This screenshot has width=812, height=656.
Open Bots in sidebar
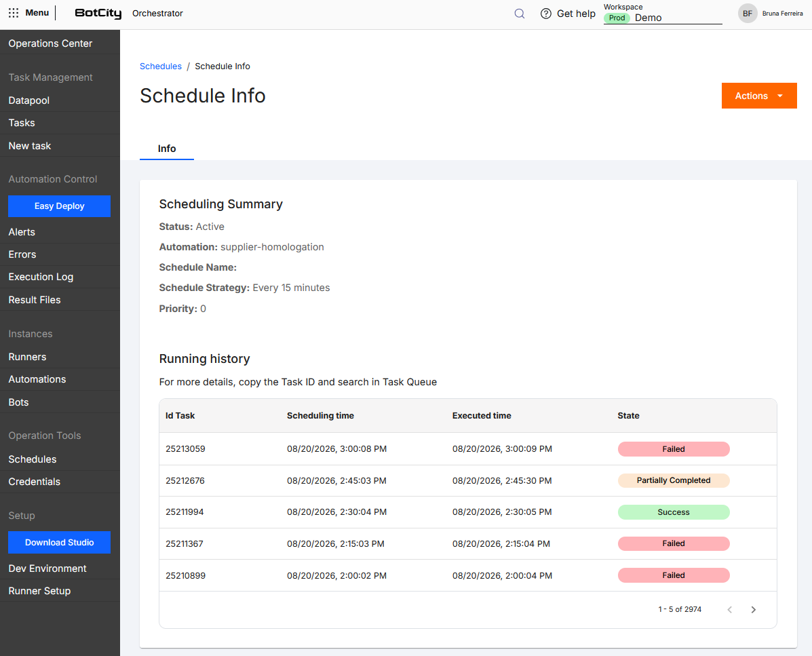(x=18, y=402)
